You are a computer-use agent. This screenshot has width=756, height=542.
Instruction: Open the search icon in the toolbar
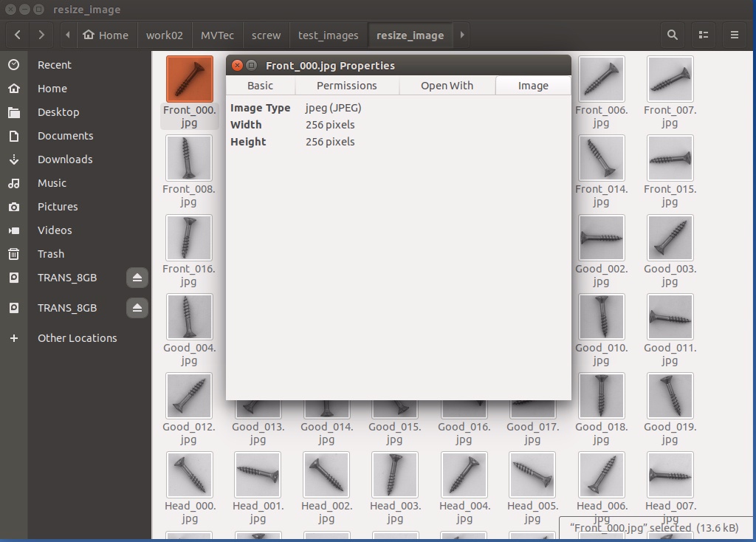(x=672, y=35)
